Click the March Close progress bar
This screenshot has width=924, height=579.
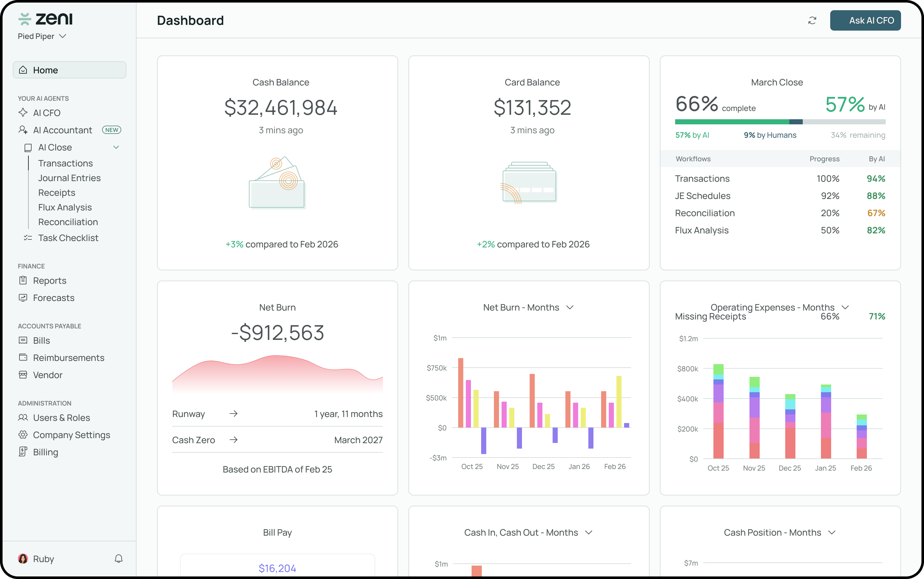coord(780,122)
